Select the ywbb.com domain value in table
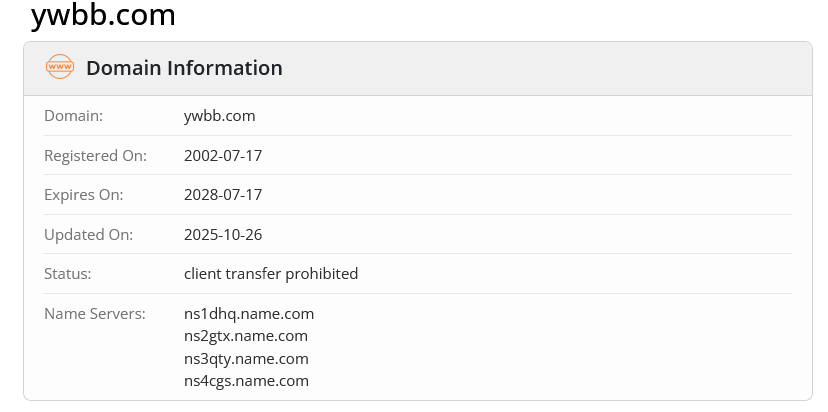The width and height of the screenshot is (828, 412). [x=220, y=116]
